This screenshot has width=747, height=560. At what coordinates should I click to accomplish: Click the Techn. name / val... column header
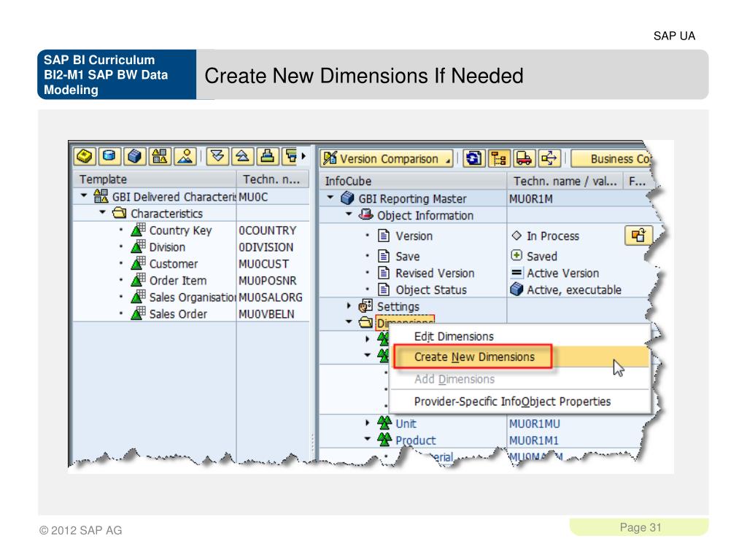[x=565, y=181]
